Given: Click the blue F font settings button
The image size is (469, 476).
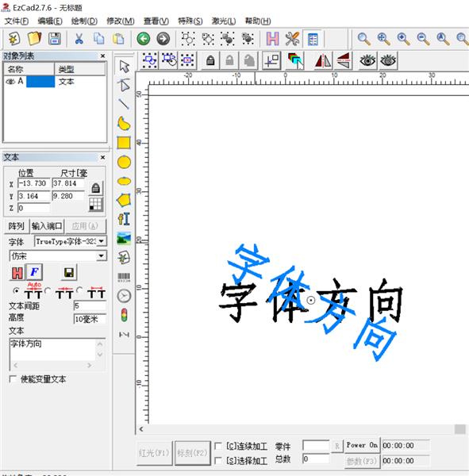Looking at the screenshot, I should [x=34, y=272].
